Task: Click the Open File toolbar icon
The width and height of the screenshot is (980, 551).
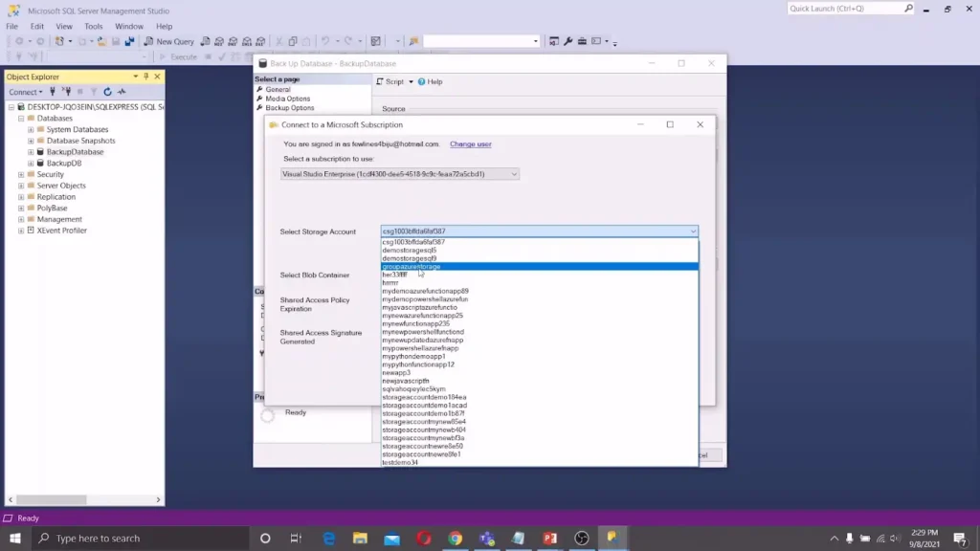Action: coord(101,41)
